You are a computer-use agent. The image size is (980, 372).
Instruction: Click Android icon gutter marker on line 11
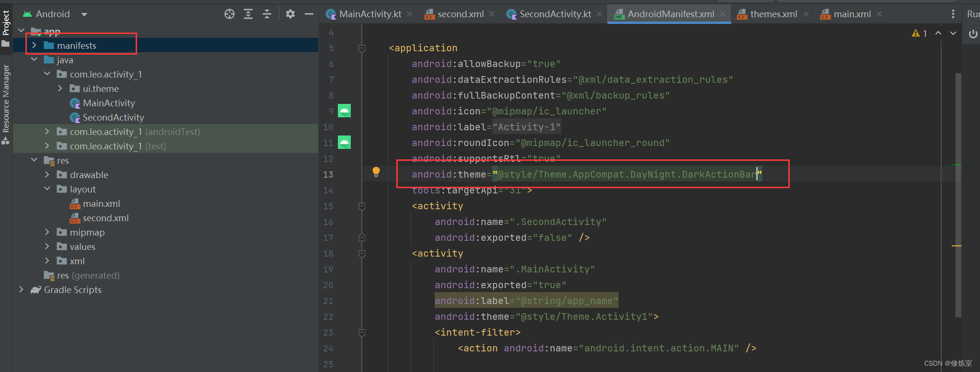pyautogui.click(x=344, y=142)
